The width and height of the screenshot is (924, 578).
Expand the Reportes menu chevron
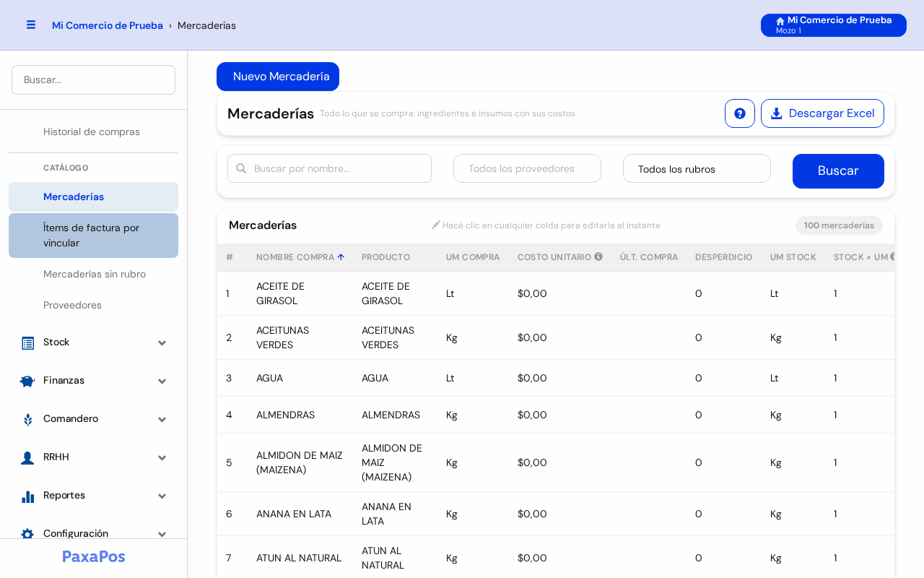point(162,496)
